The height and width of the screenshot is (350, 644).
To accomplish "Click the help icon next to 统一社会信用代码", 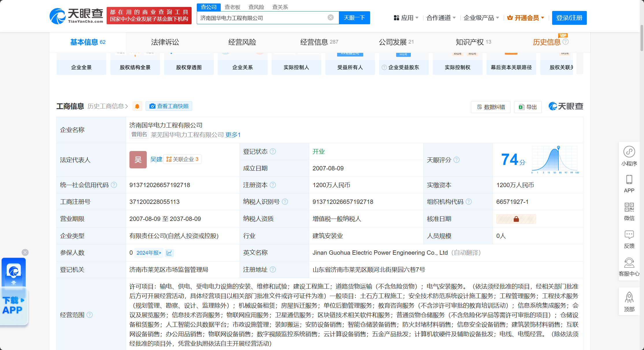I will [x=114, y=185].
